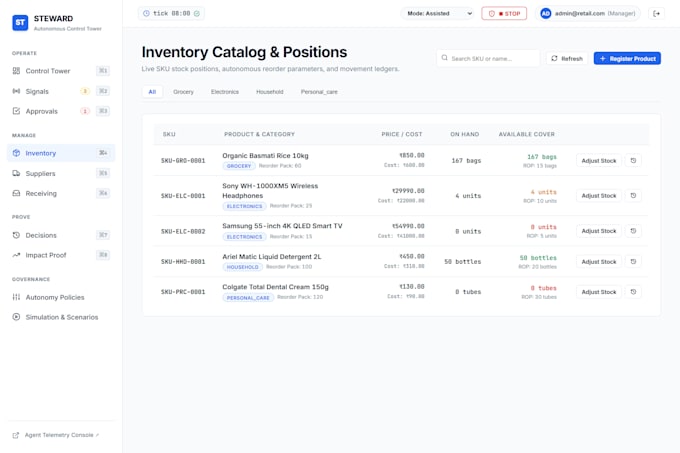680x453 pixels.
Task: Click the red STOP button
Action: point(504,13)
